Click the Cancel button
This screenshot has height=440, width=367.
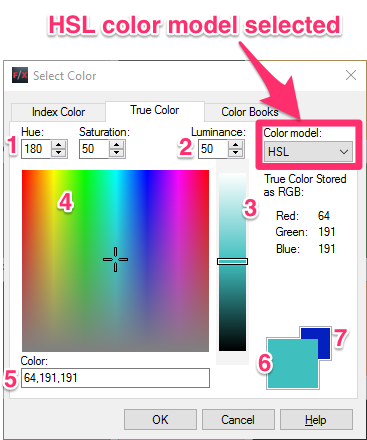[238, 420]
